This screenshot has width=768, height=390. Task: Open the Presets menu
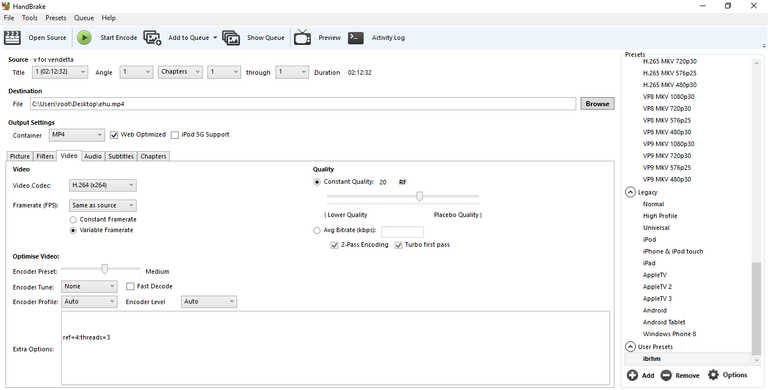[56, 18]
